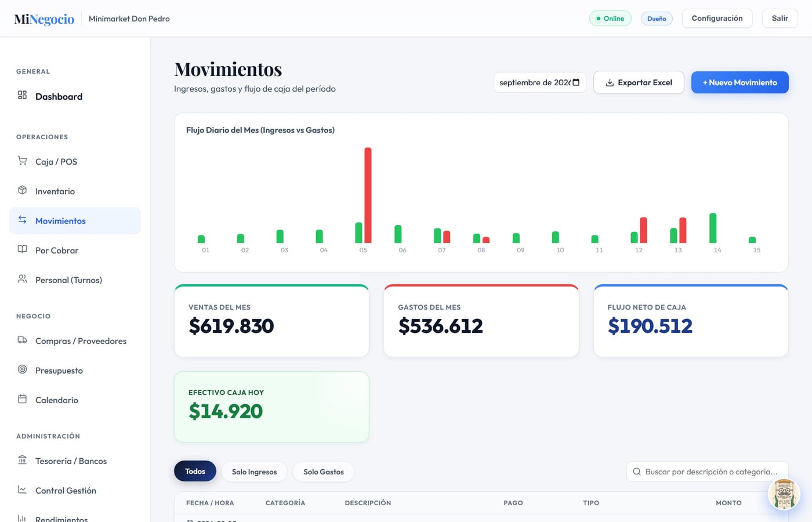Go to Dashboard in sidebar
The image size is (812, 522).
pos(75,96)
